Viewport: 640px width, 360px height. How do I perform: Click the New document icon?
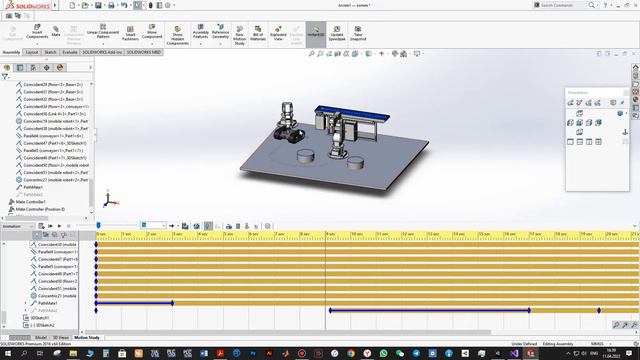[72, 5]
